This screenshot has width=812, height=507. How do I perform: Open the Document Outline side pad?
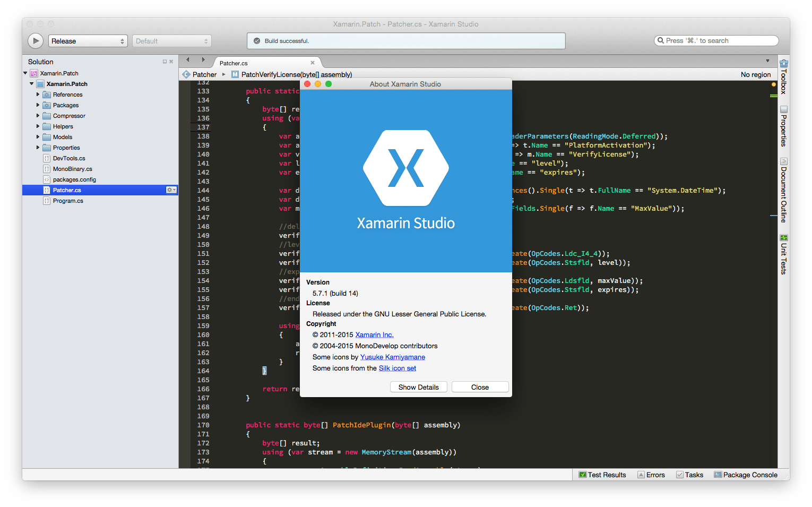[x=783, y=190]
